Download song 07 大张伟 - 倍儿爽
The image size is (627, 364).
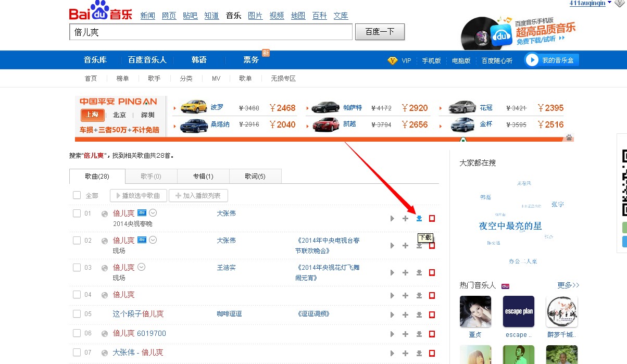pyautogui.click(x=419, y=353)
